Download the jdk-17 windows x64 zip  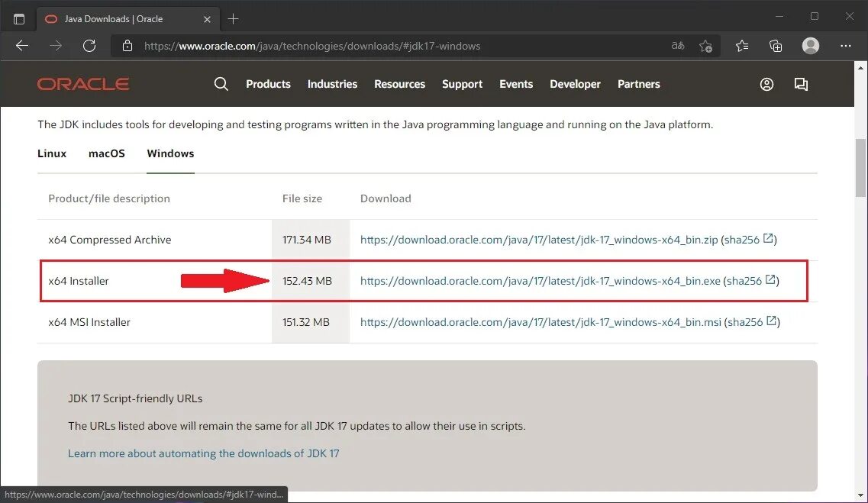pos(539,240)
